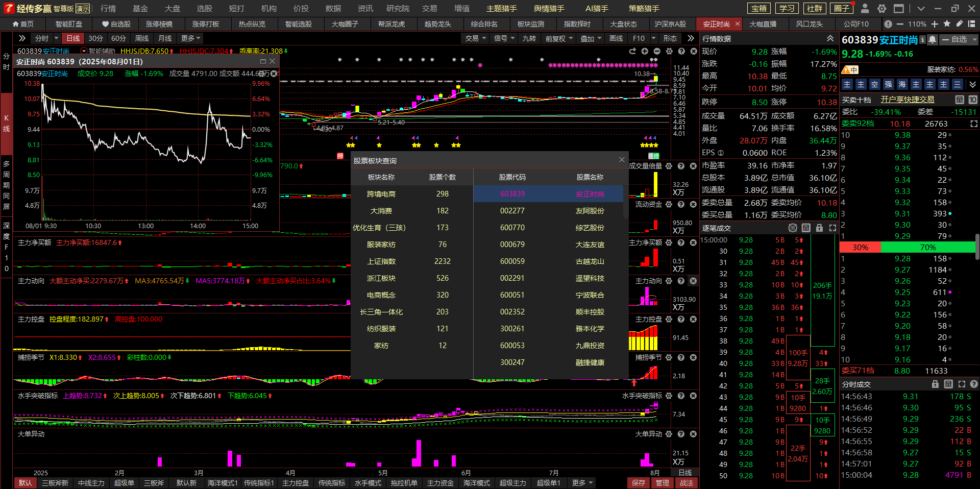The height and width of the screenshot is (489, 980).
Task: Click the lock icon in 逐笔成交 header
Action: coord(819,228)
